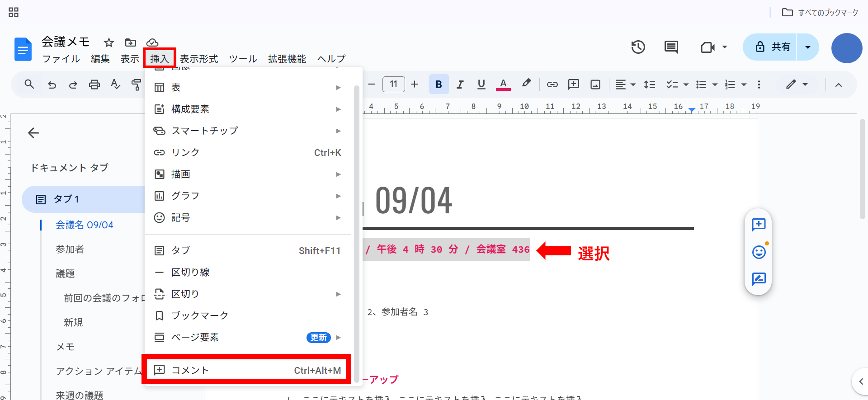Open the editing mode pencil dropdown
Viewport: 868px width, 400px height.
(x=797, y=85)
